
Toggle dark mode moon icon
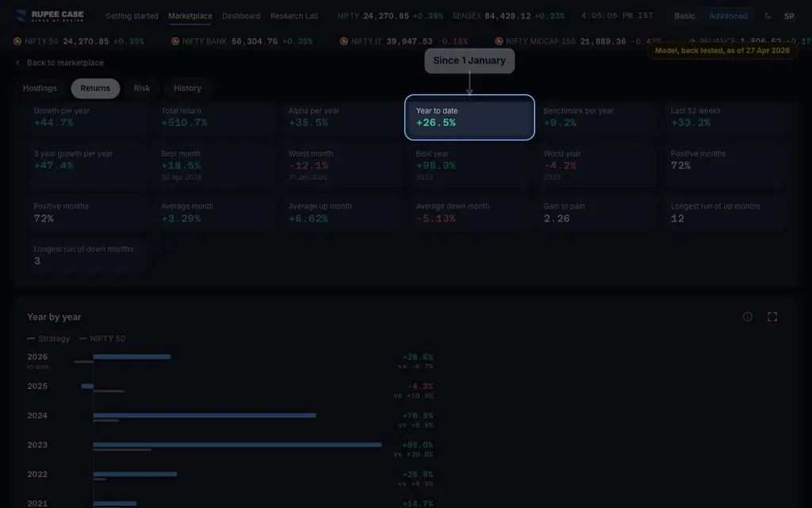tap(768, 16)
